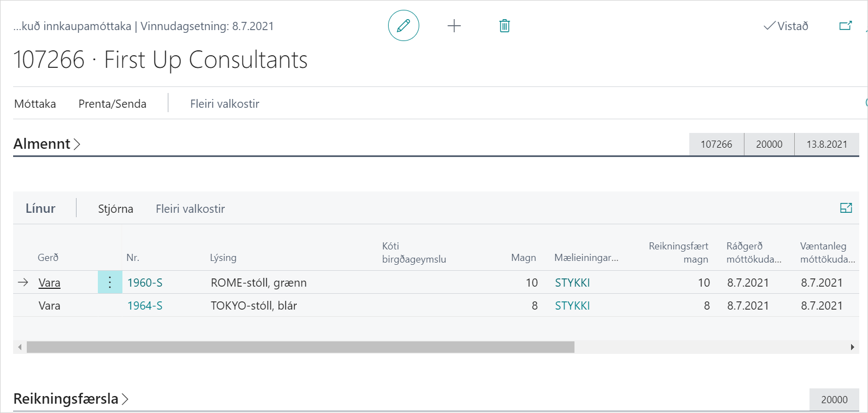The image size is (868, 413).
Task: Click the pencil edit icon
Action: (403, 26)
